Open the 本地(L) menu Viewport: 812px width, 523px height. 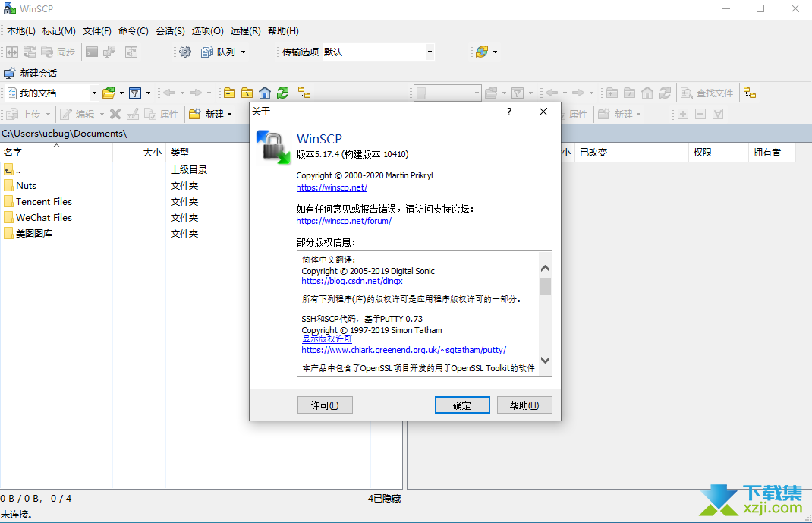pos(21,31)
